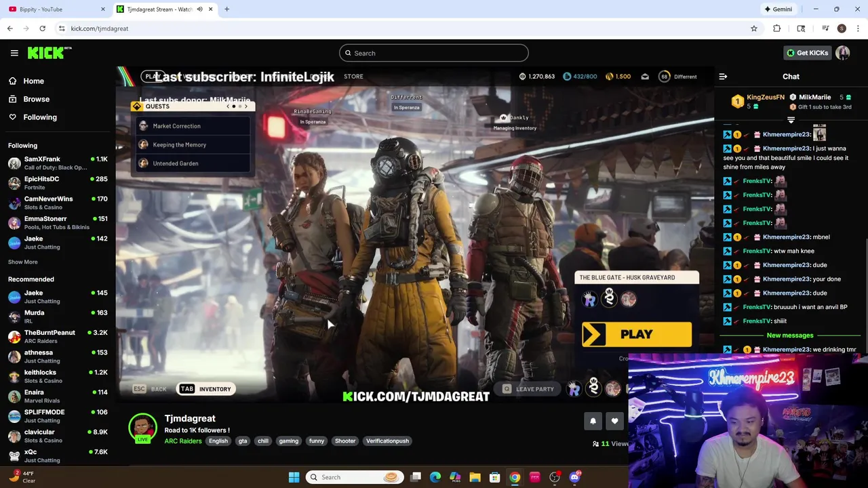The width and height of the screenshot is (868, 488).
Task: Open the xQc channel
Action: (58, 455)
